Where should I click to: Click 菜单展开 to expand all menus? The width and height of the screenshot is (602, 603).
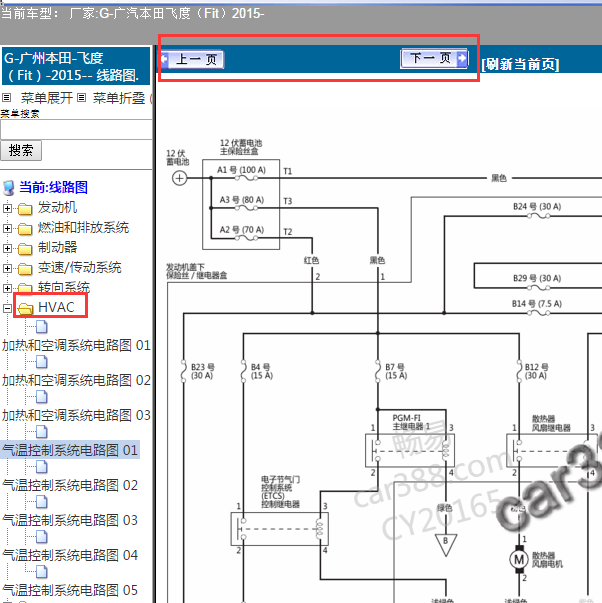(x=47, y=98)
